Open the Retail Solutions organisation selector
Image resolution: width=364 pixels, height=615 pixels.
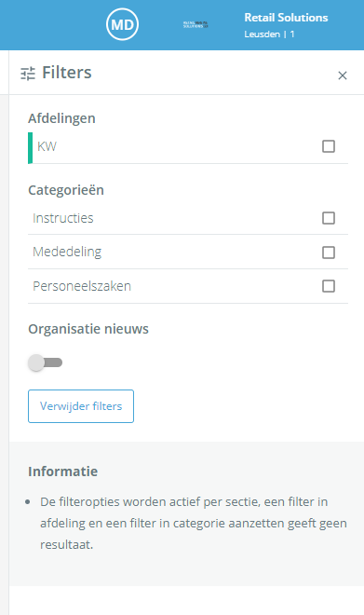point(286,18)
